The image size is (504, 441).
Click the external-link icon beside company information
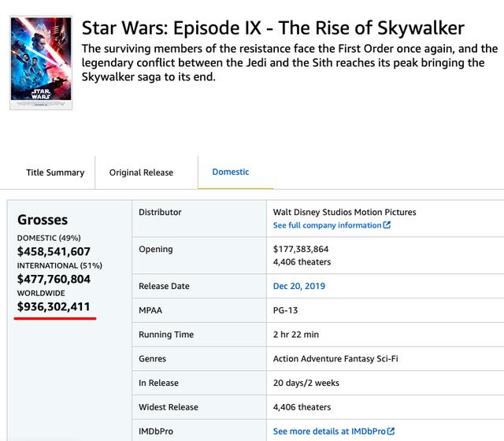pos(387,225)
